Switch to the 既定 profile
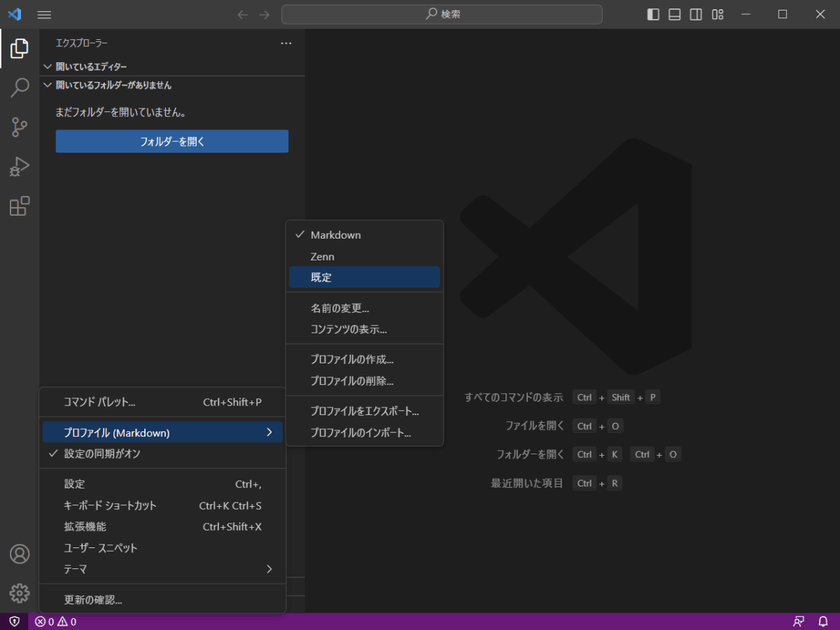The width and height of the screenshot is (840, 630). [x=365, y=277]
